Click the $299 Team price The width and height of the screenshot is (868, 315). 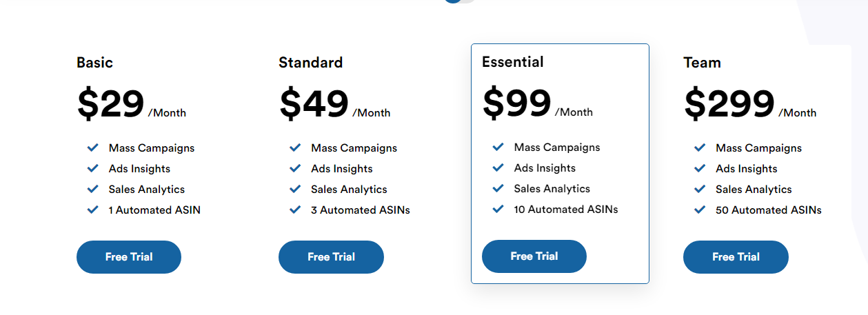pyautogui.click(x=729, y=104)
